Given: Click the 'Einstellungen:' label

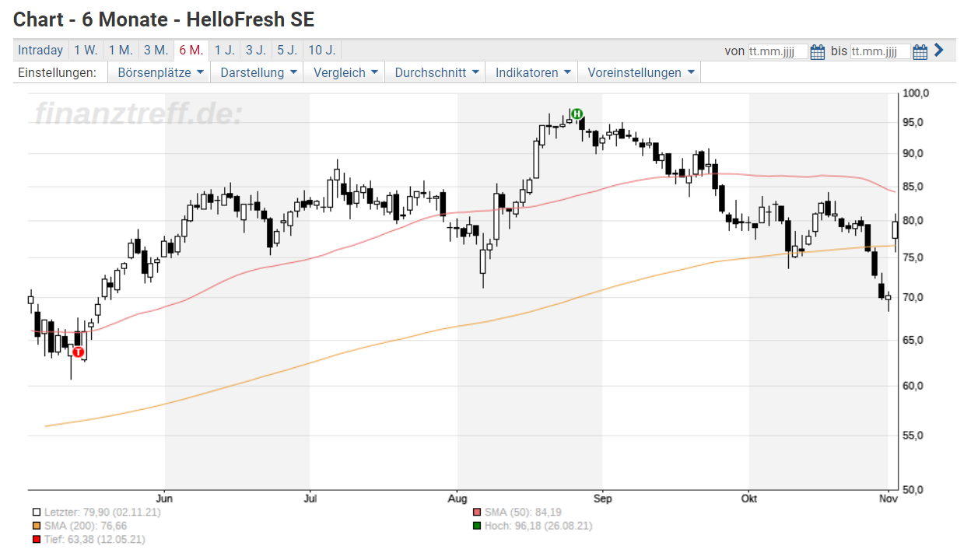Looking at the screenshot, I should pyautogui.click(x=57, y=72).
